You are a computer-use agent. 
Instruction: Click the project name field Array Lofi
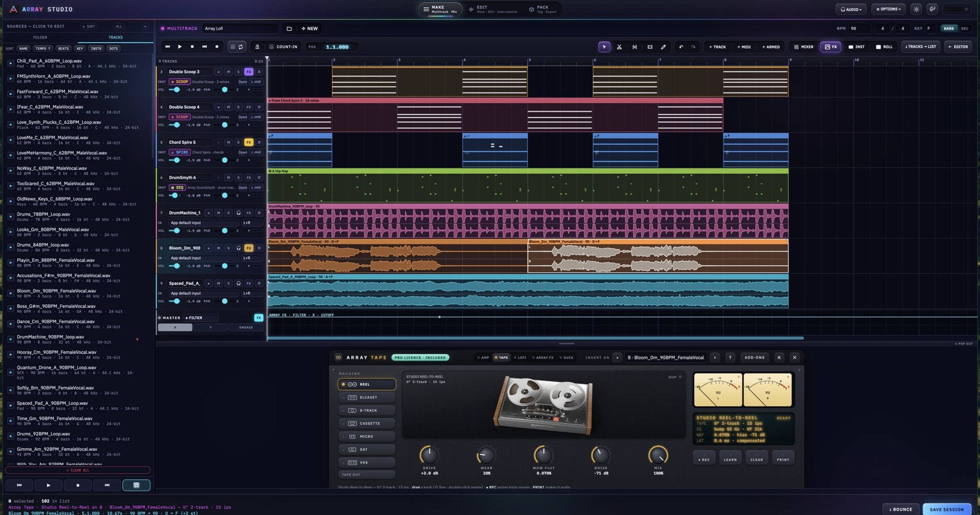coord(240,28)
